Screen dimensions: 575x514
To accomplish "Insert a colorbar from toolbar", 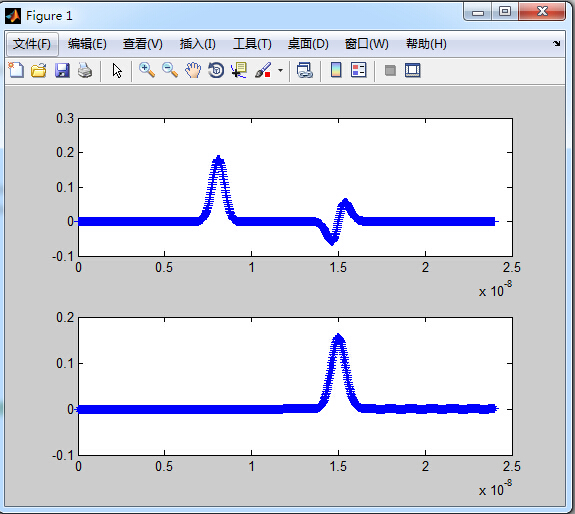I will (336, 70).
